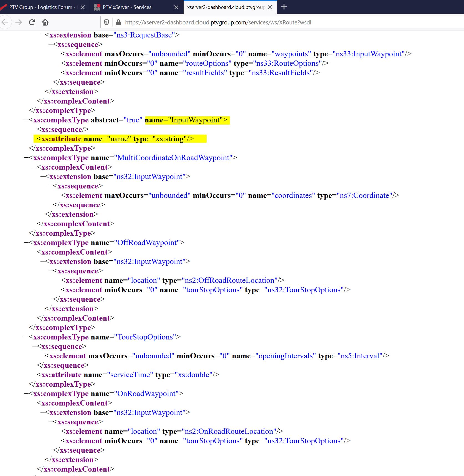Close the PTV xServer - Services tab
This screenshot has width=464, height=476.
click(x=176, y=7)
